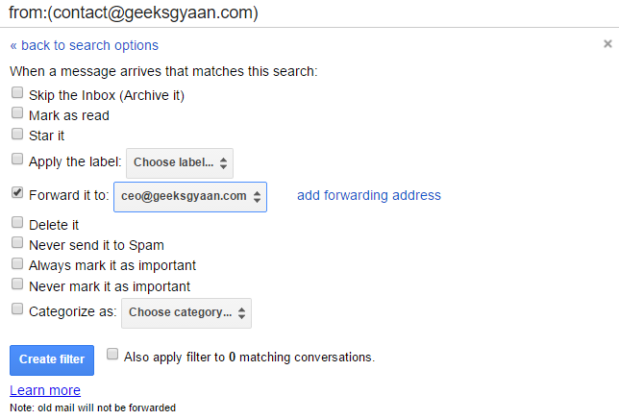
Task: Tick Always mark it as important
Action: [x=17, y=263]
